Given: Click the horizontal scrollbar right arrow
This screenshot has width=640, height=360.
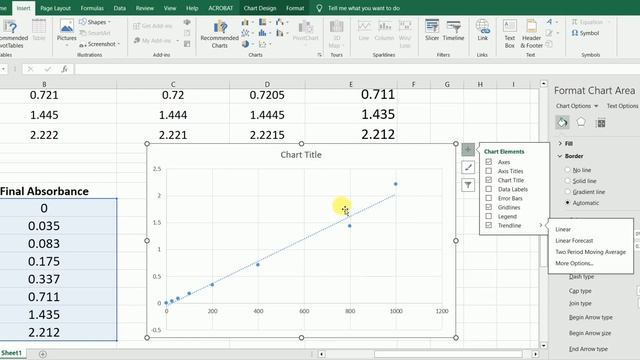Looking at the screenshot, I should 535,354.
